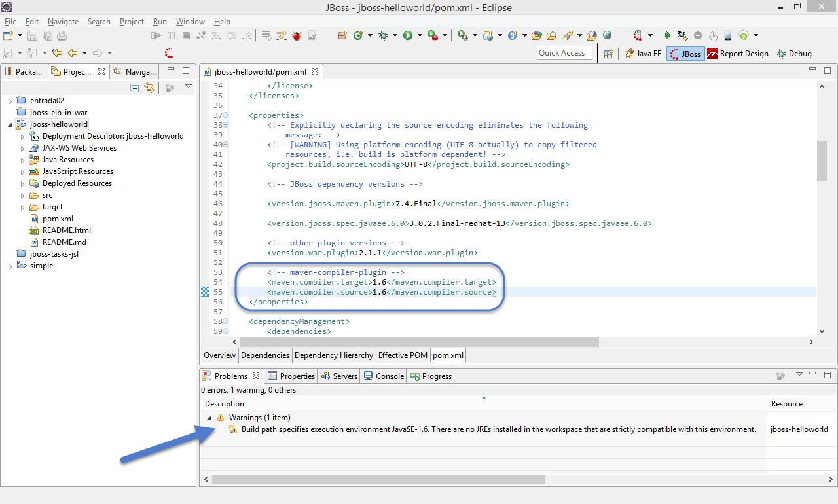
Task: Click the Problems view horizontal scrollbar
Action: (378, 479)
